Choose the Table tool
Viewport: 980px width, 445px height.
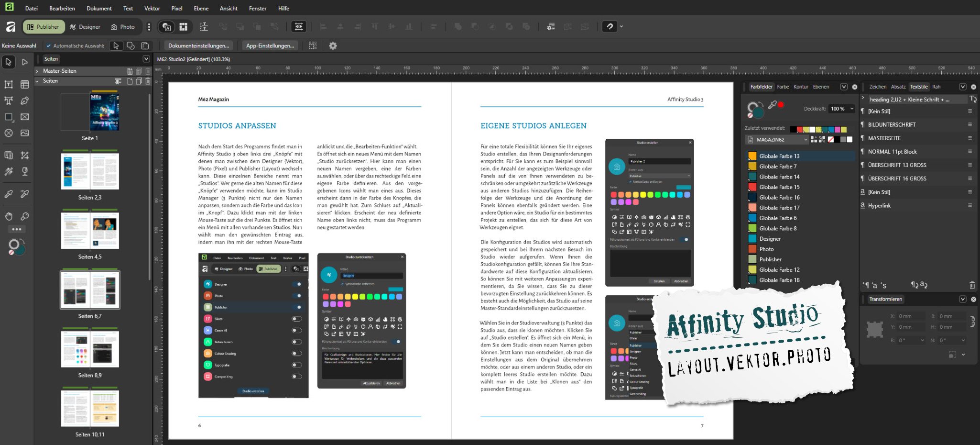pos(25,85)
